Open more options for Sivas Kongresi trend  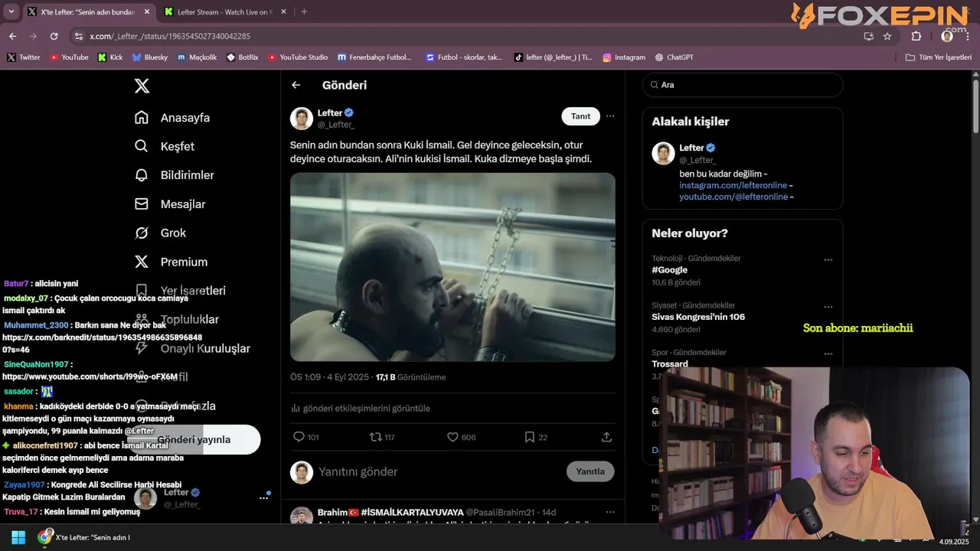click(828, 307)
